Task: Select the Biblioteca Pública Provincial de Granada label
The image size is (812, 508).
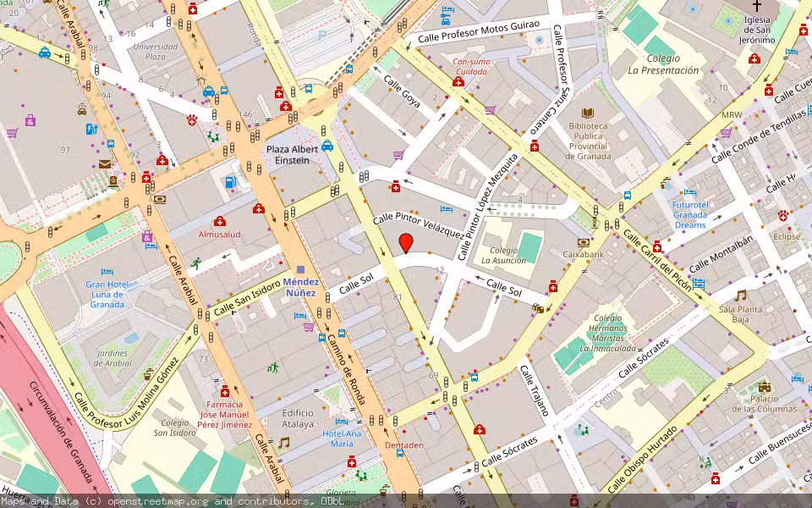Action: point(588,141)
